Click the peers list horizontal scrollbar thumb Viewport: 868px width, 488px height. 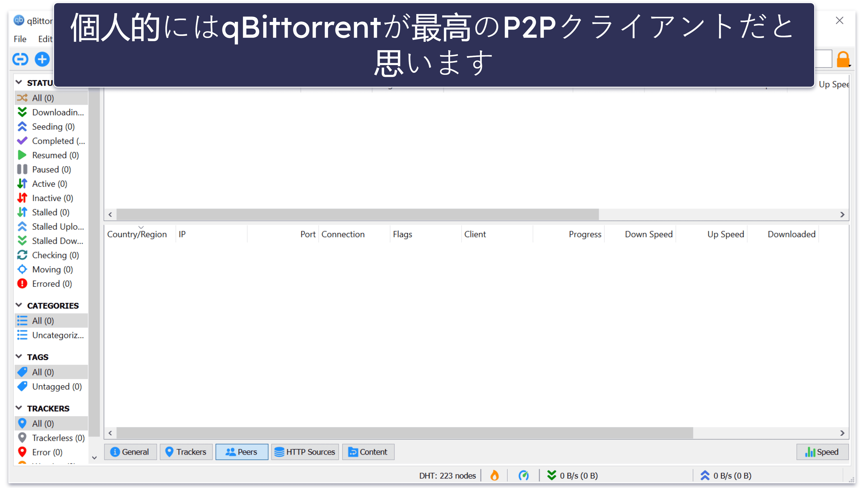(405, 433)
